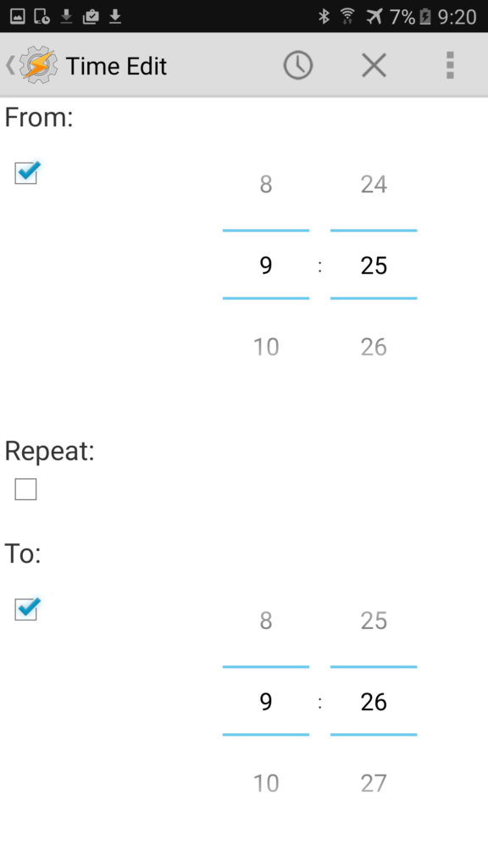Open the three-dot overflow menu
Image resolution: width=488 pixels, height=868 pixels.
450,65
